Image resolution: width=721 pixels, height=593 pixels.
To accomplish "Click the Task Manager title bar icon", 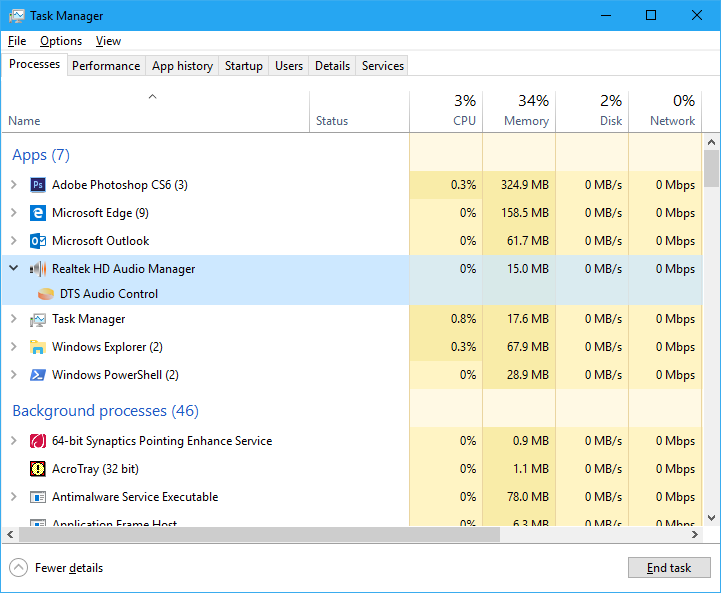I will [x=17, y=16].
